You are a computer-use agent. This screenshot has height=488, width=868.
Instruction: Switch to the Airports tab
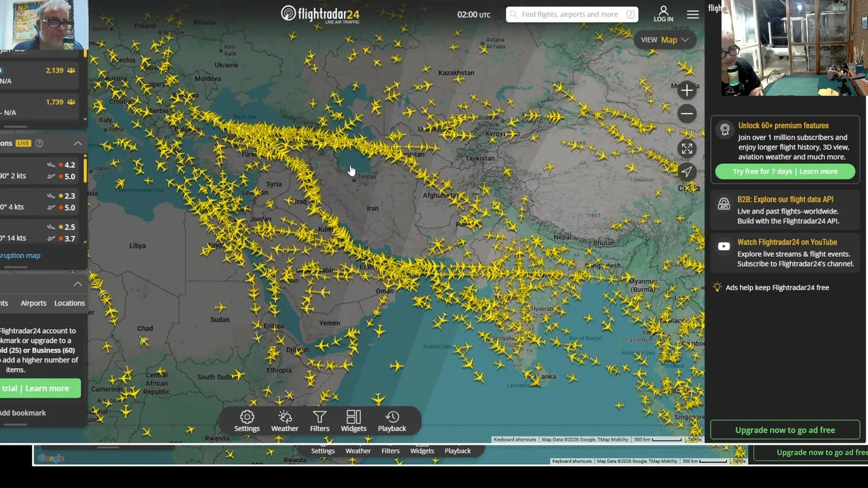[x=33, y=303]
